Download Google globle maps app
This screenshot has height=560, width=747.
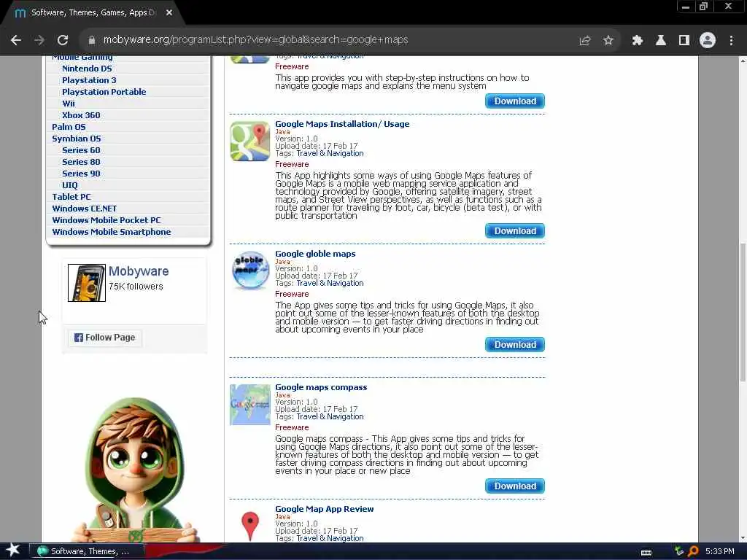515,345
